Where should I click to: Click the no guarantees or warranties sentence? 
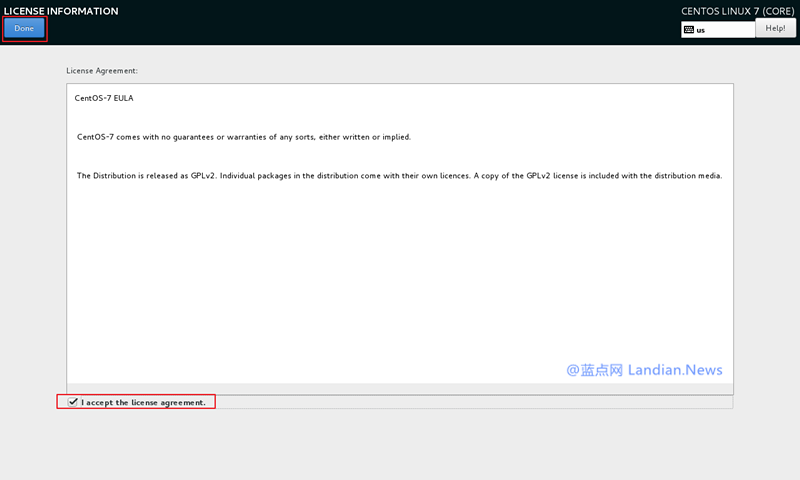click(x=244, y=137)
